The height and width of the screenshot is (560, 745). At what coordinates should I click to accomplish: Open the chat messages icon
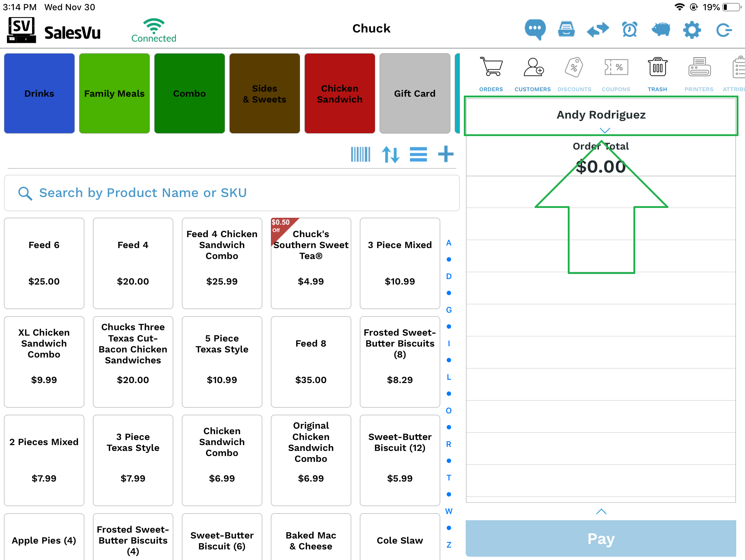535,30
